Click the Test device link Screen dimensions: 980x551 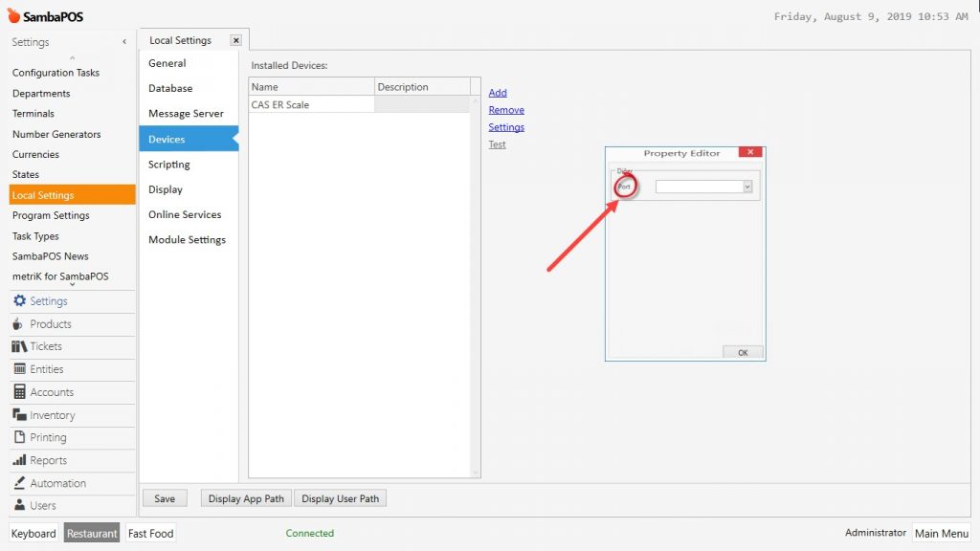(x=497, y=144)
